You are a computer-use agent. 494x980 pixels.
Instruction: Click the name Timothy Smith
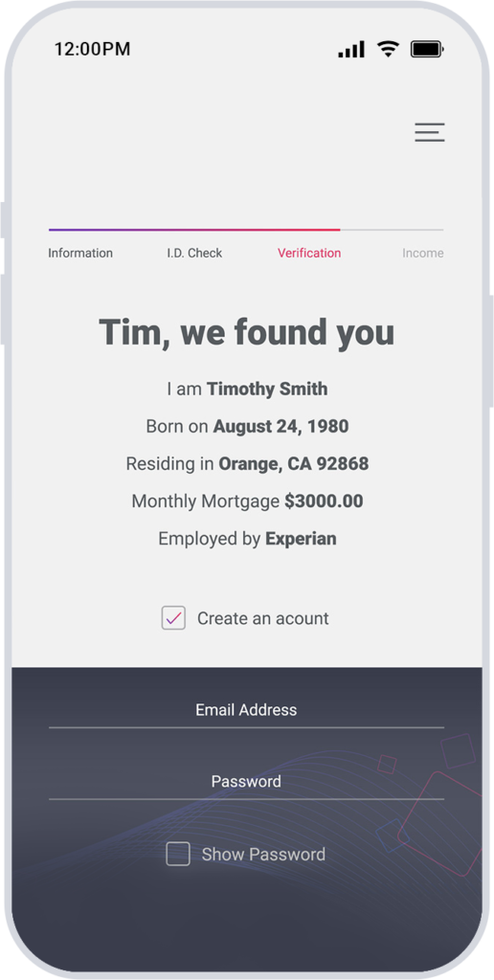pyautogui.click(x=267, y=389)
